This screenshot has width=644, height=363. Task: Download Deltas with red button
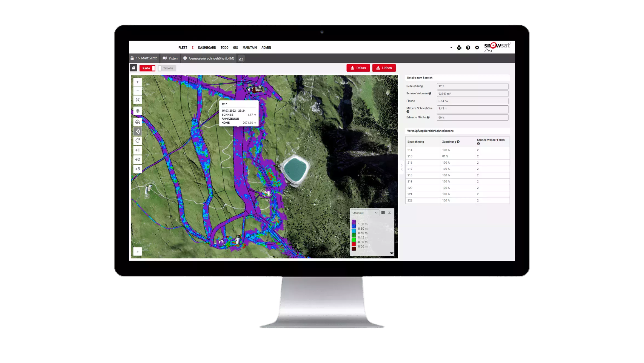358,68
